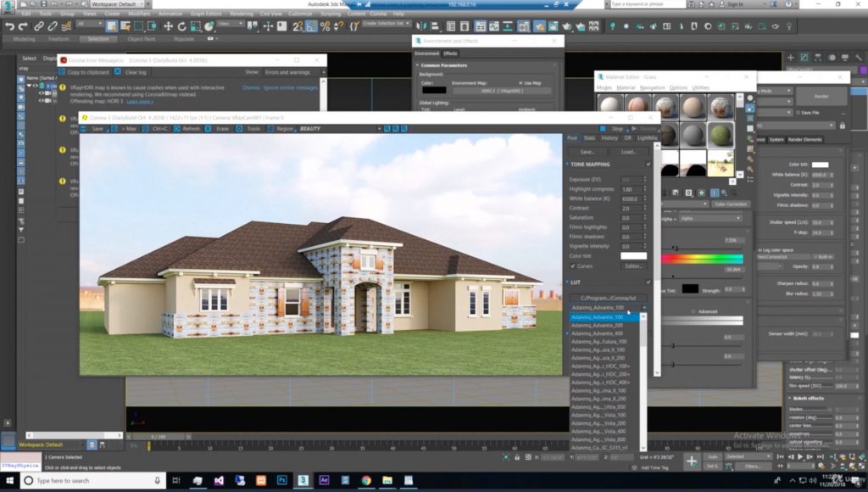
Task: Click the HDRI 3 (VRayHDRI) environment map slot
Action: (x=502, y=91)
